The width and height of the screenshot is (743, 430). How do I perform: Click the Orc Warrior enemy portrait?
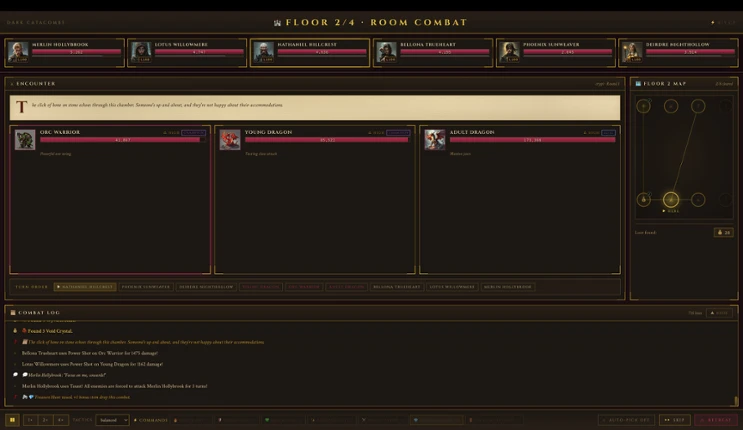click(x=25, y=140)
